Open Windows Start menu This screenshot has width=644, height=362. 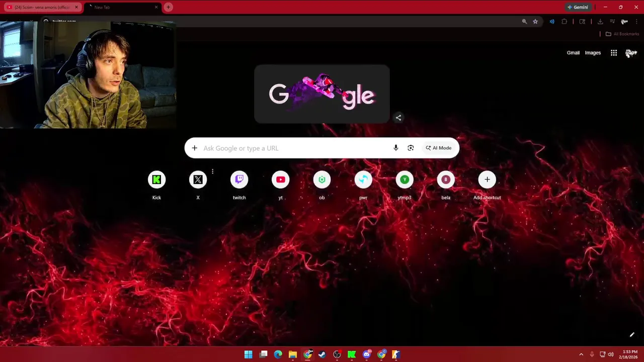pyautogui.click(x=249, y=354)
